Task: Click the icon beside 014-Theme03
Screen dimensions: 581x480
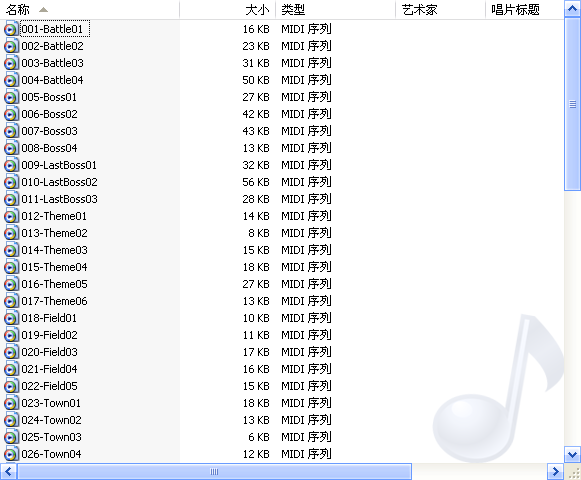Action: (x=11, y=250)
